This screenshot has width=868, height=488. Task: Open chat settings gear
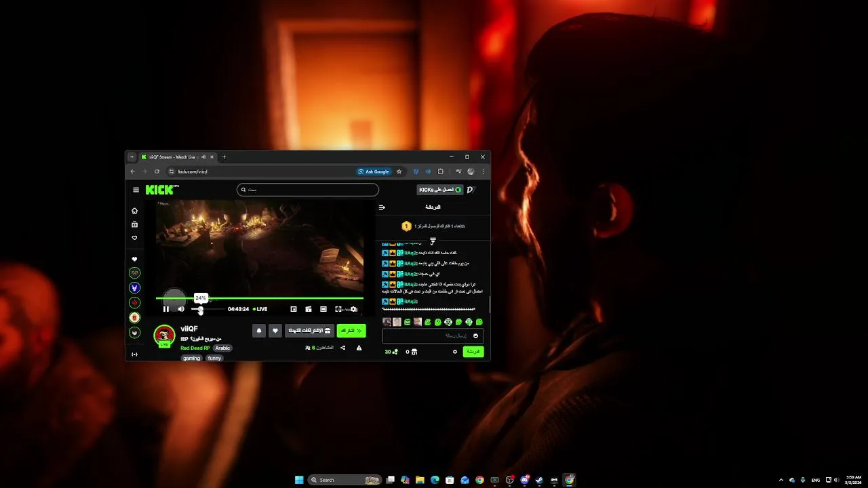pyautogui.click(x=455, y=352)
